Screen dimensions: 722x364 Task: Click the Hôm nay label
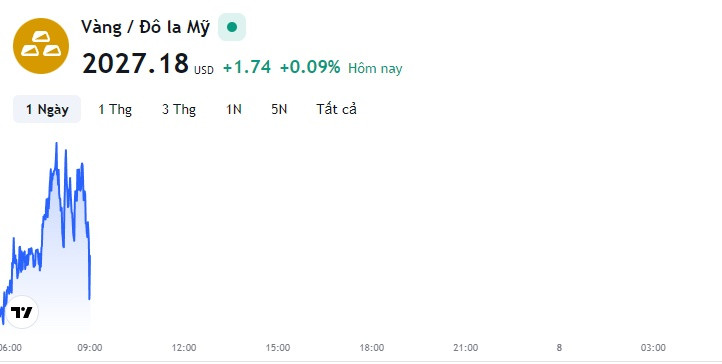coord(375,69)
